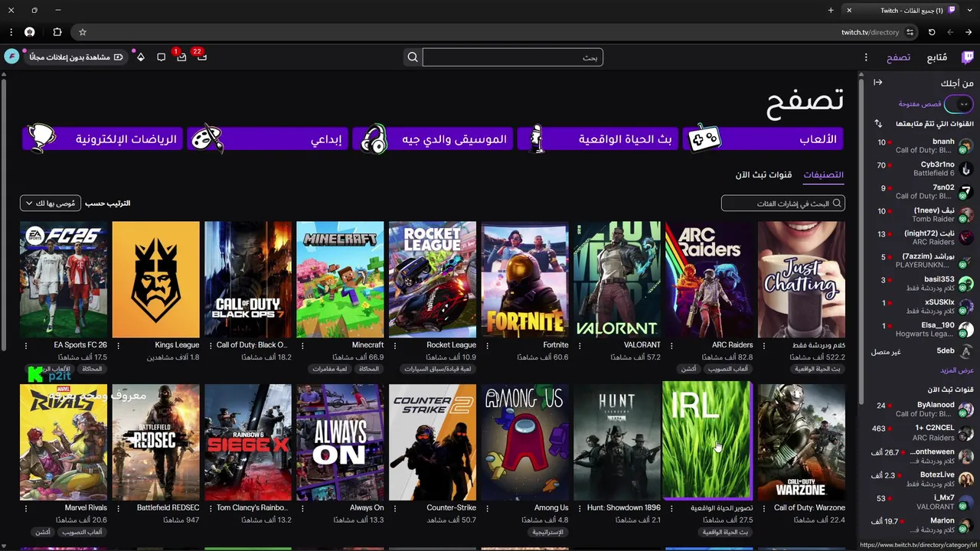
Task: Open the موصى بها لك sort dropdown
Action: click(x=51, y=203)
